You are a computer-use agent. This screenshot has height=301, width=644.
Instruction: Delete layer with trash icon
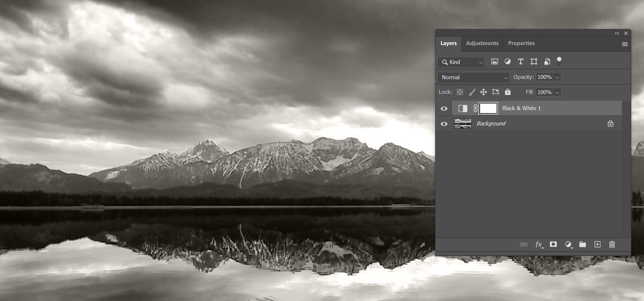612,244
